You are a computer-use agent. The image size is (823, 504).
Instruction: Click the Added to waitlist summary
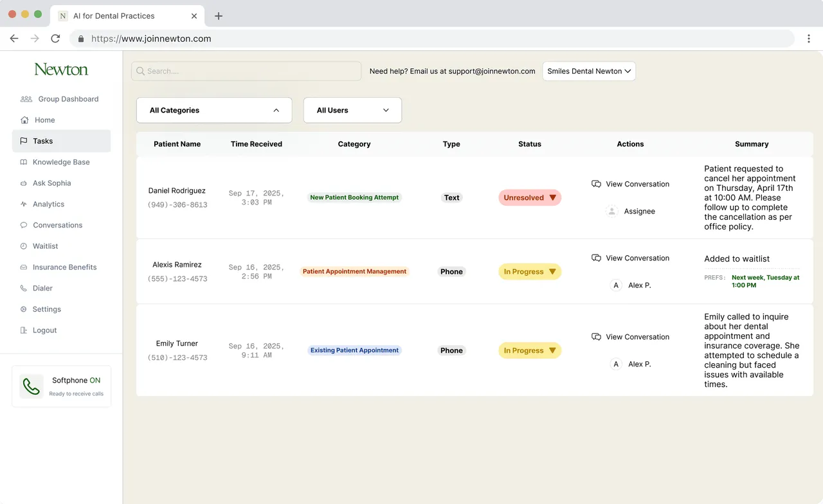point(737,258)
